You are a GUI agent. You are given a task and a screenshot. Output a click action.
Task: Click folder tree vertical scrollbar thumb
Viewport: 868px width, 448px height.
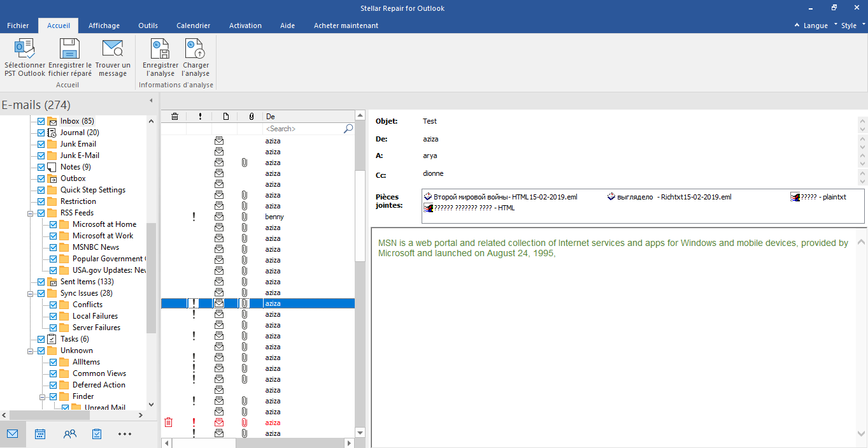pos(151,278)
